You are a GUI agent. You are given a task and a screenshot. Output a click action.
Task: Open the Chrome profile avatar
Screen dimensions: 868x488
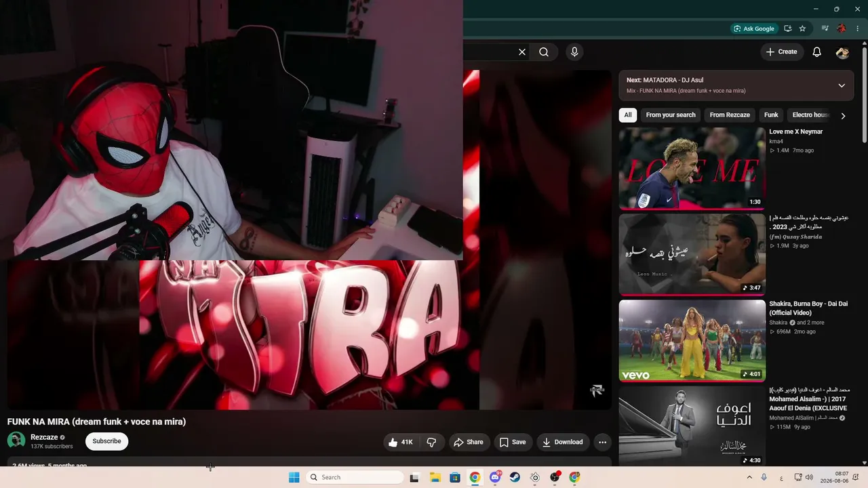[842, 28]
